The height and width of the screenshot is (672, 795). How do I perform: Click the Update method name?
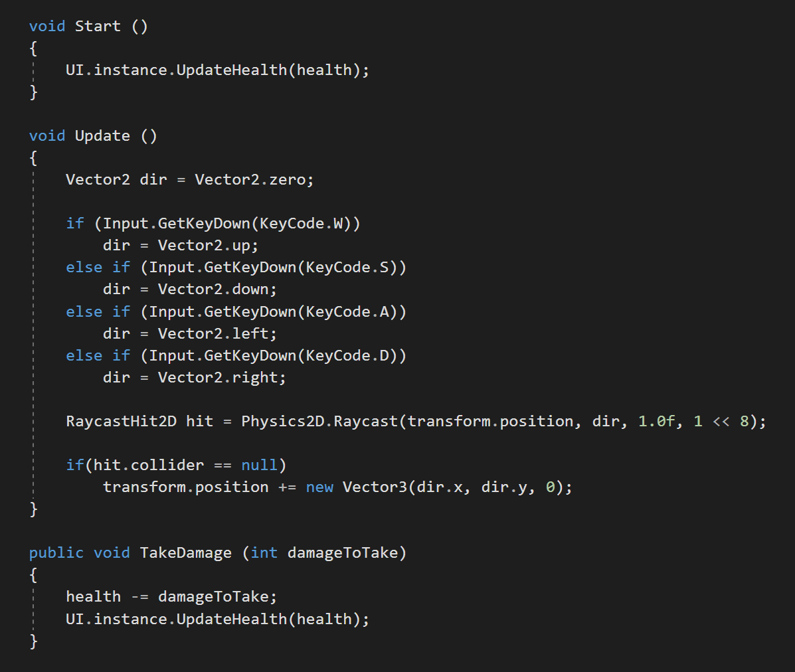pyautogui.click(x=102, y=136)
